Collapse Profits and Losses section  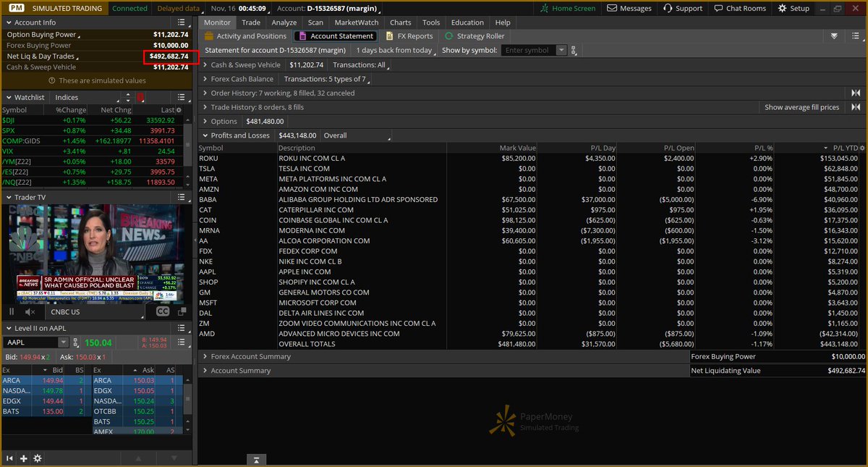point(205,135)
